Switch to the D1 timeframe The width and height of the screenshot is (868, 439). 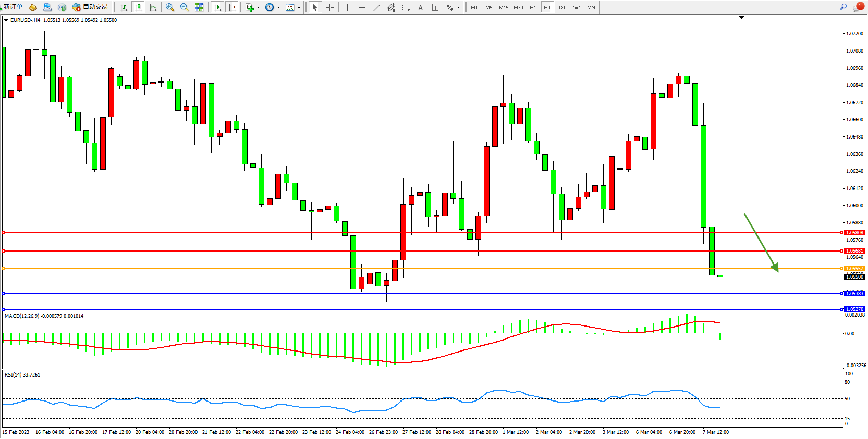[x=562, y=7]
